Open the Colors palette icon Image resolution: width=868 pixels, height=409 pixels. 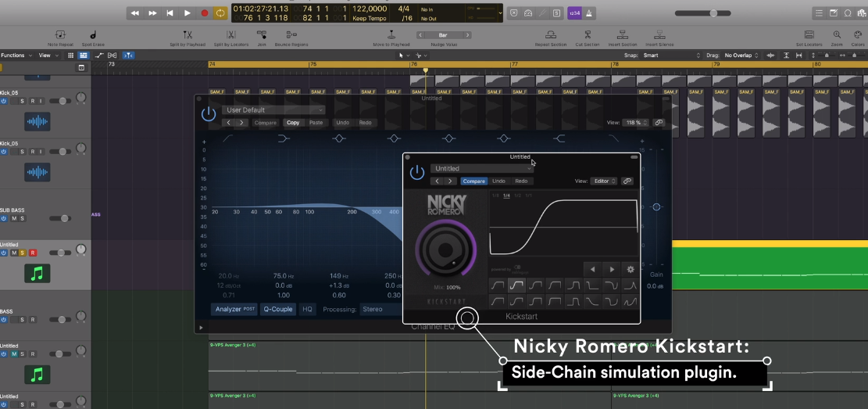click(858, 35)
